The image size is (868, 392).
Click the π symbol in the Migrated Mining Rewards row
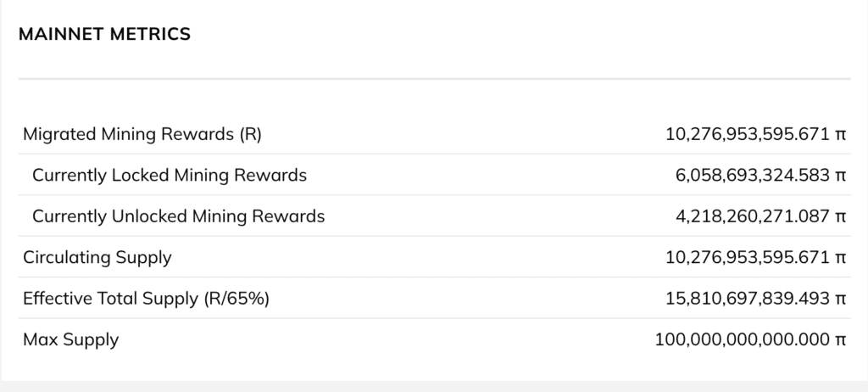coord(842,134)
